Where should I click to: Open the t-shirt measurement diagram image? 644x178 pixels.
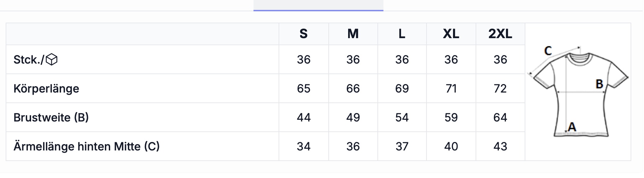pos(578,91)
